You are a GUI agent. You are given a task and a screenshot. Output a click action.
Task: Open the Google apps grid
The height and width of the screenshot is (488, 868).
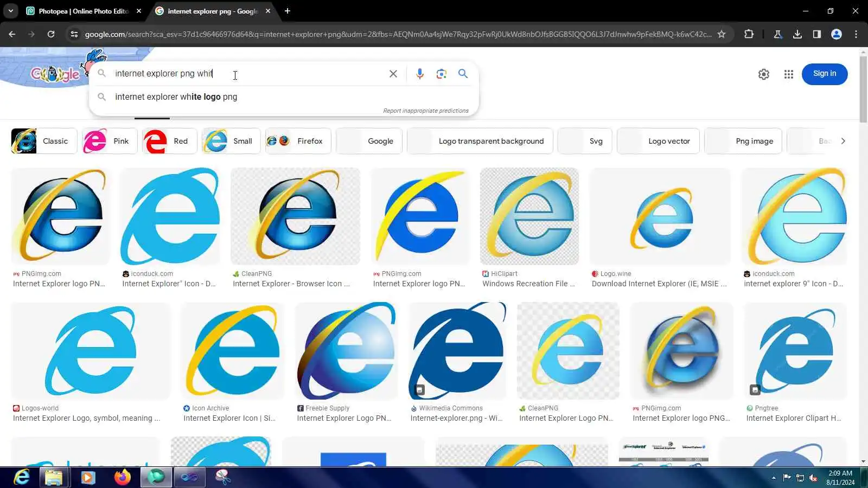click(x=789, y=74)
